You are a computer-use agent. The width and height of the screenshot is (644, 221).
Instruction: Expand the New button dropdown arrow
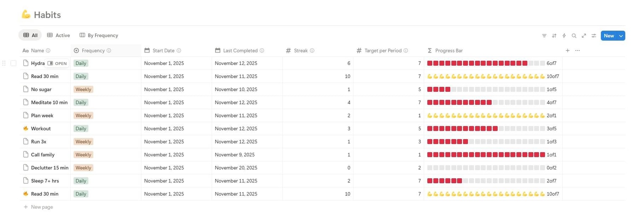click(621, 36)
